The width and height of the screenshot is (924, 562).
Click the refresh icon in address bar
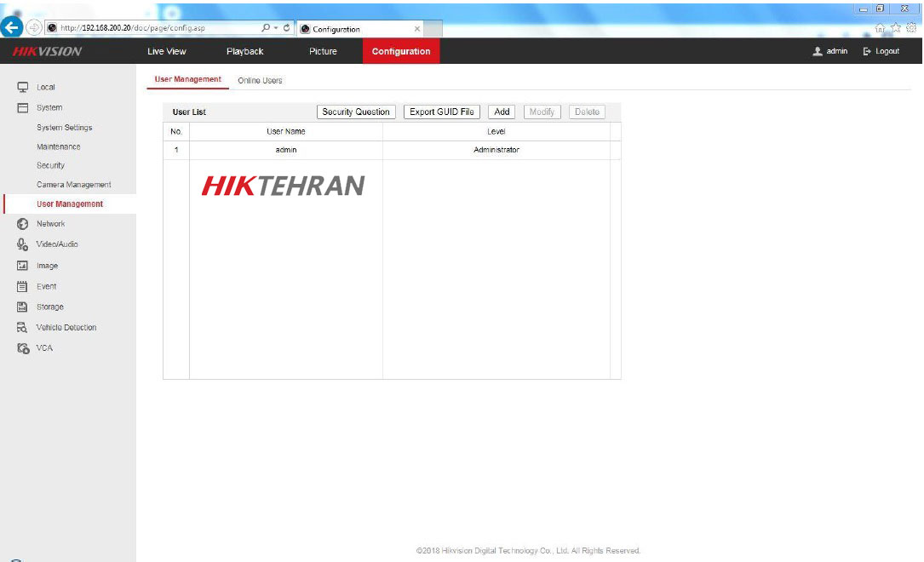tap(286, 28)
